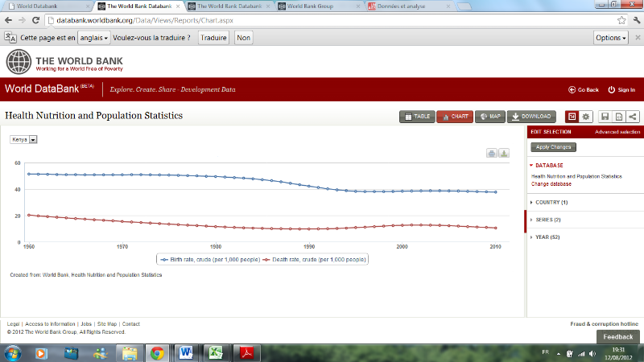Viewport: 644px width, 362px height.
Task: Switch to Microsoft Excel in taskbar
Action: click(x=216, y=353)
